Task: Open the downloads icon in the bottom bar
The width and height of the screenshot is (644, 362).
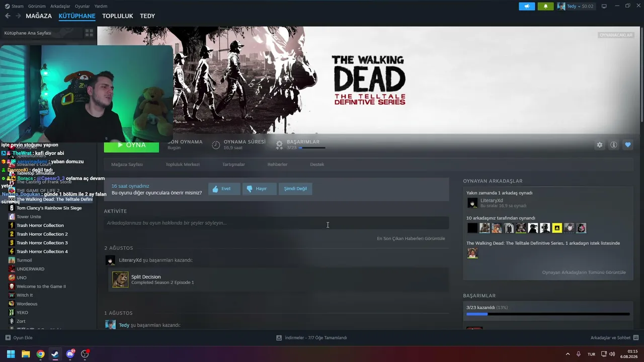Action: click(x=279, y=338)
